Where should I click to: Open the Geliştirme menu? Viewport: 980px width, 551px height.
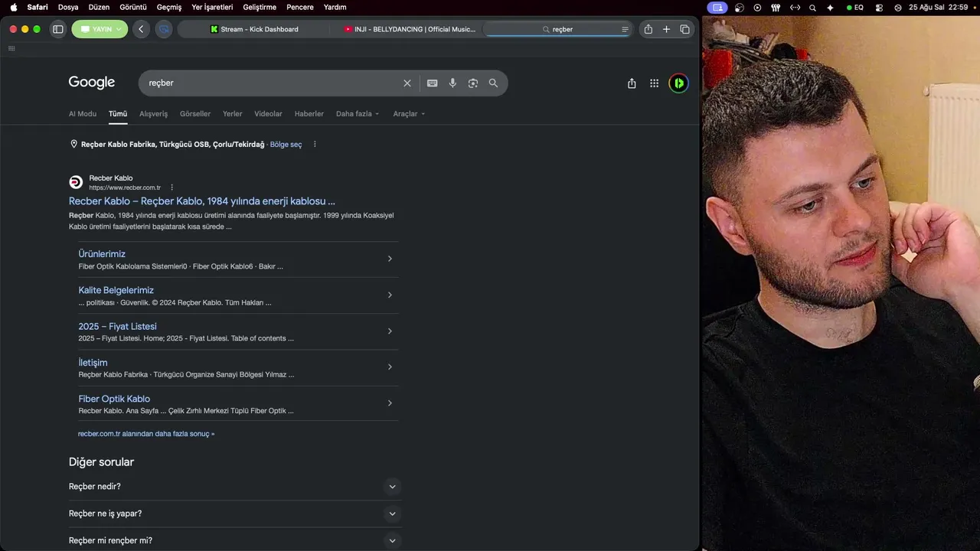click(x=260, y=7)
